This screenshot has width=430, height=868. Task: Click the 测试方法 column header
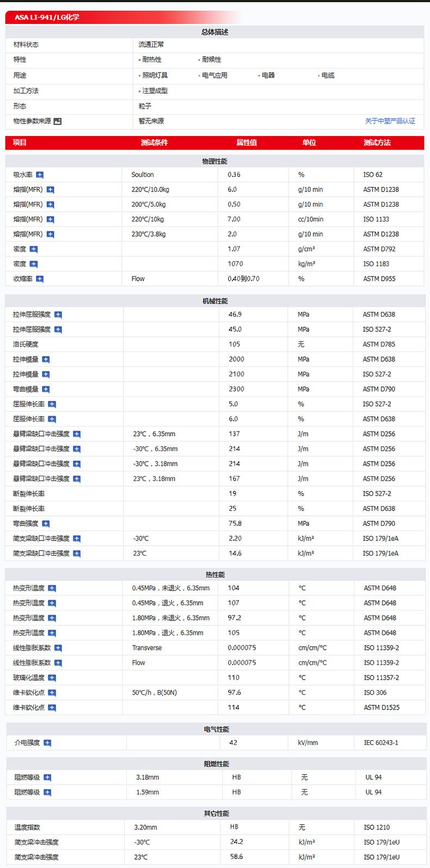377,143
